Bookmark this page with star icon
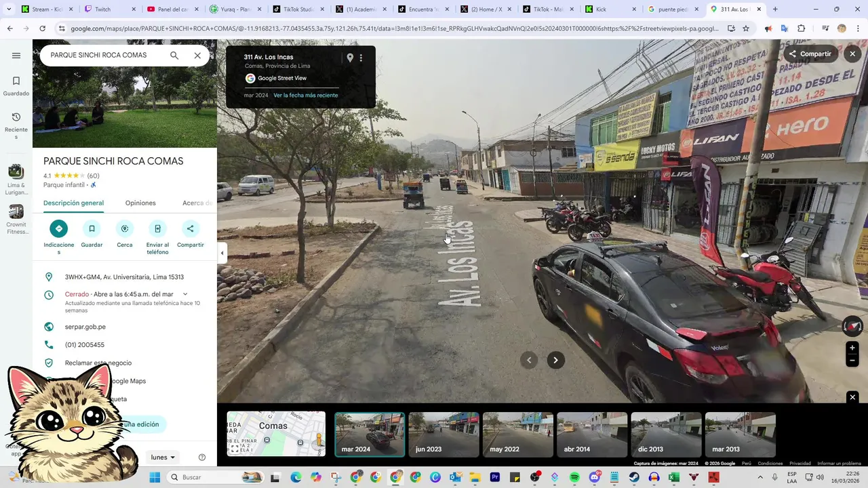The width and height of the screenshot is (868, 488). pyautogui.click(x=746, y=28)
